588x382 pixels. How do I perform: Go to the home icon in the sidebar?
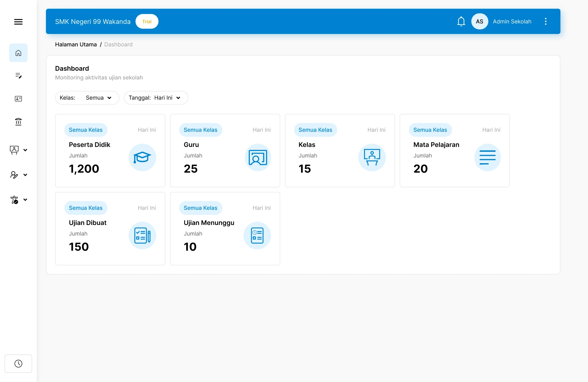point(18,53)
